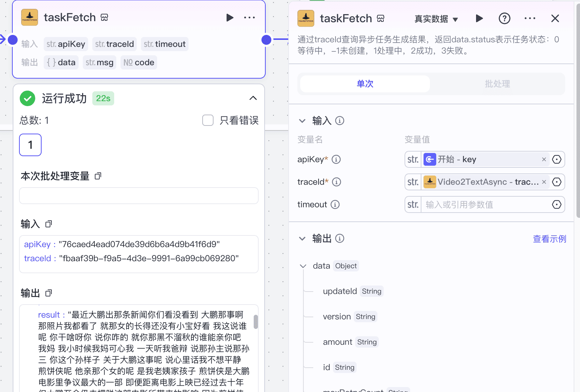This screenshot has height=392, width=580.
Task: Remove the Video2TextAsync traceId reference
Action: coord(544,182)
